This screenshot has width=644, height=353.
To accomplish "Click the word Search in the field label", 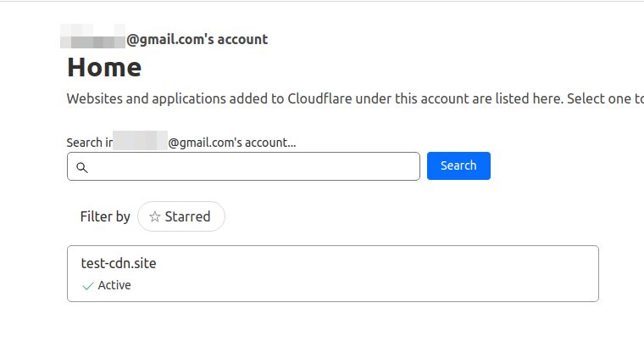I will click(x=84, y=143).
